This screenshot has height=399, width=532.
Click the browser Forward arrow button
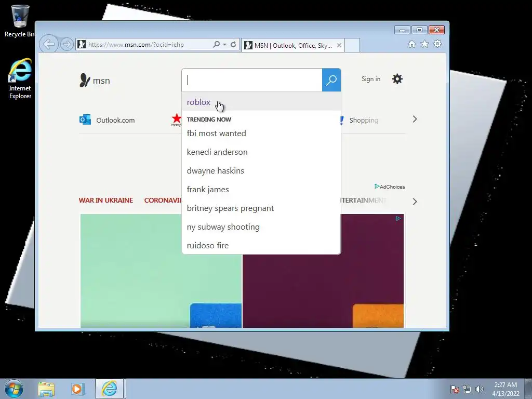point(67,44)
